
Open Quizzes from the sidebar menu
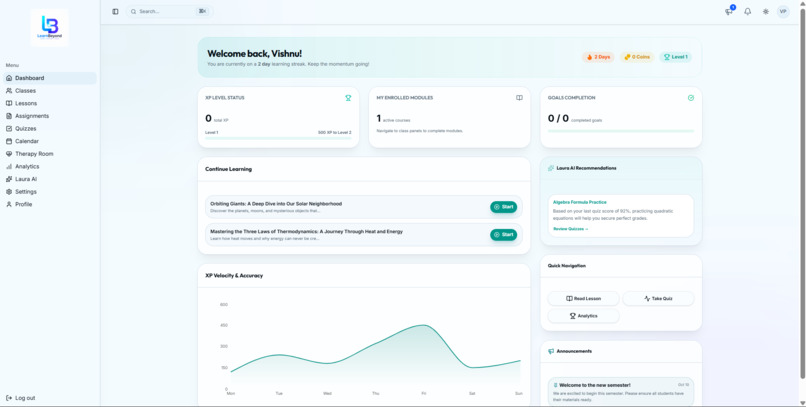coord(50,128)
